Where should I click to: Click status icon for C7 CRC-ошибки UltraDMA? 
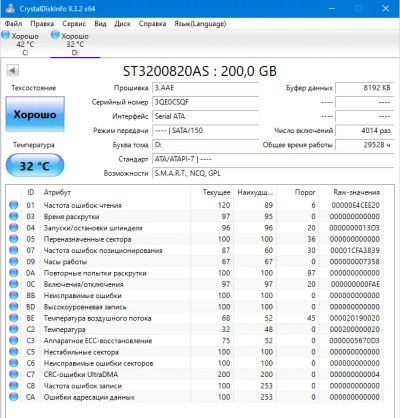14,374
